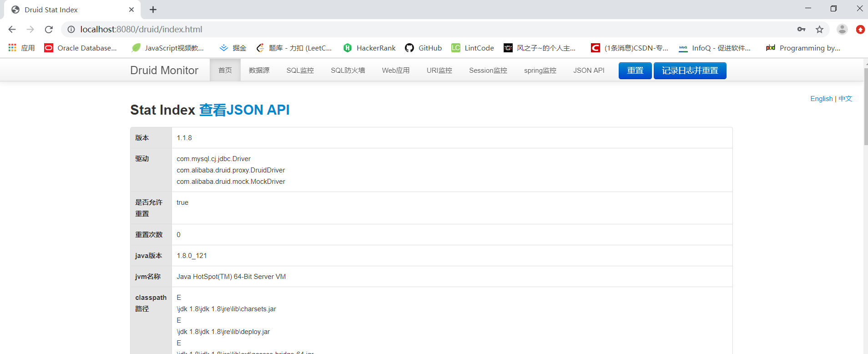Click com.mysql.cj.jdbc.Driver driver entry

pyautogui.click(x=214, y=159)
